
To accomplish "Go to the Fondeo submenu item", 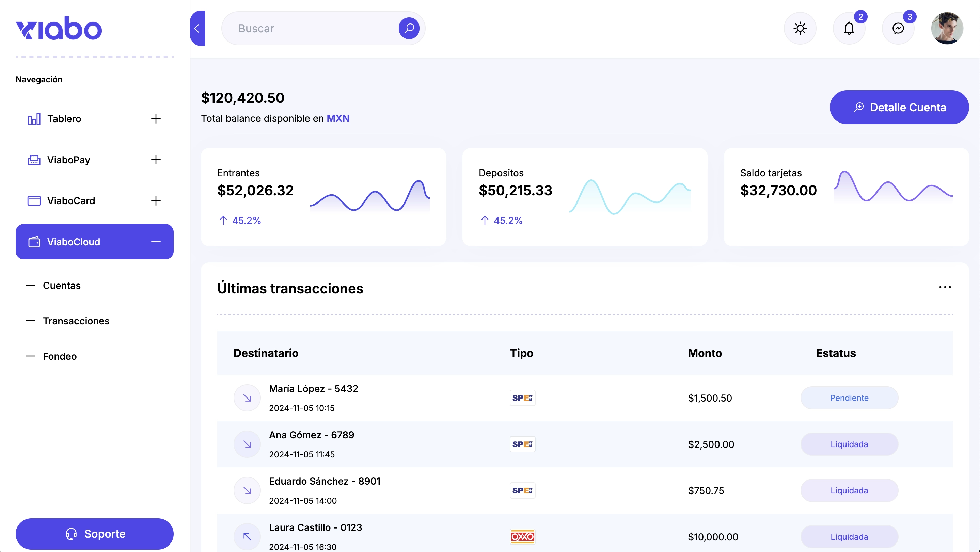I will pyautogui.click(x=60, y=356).
